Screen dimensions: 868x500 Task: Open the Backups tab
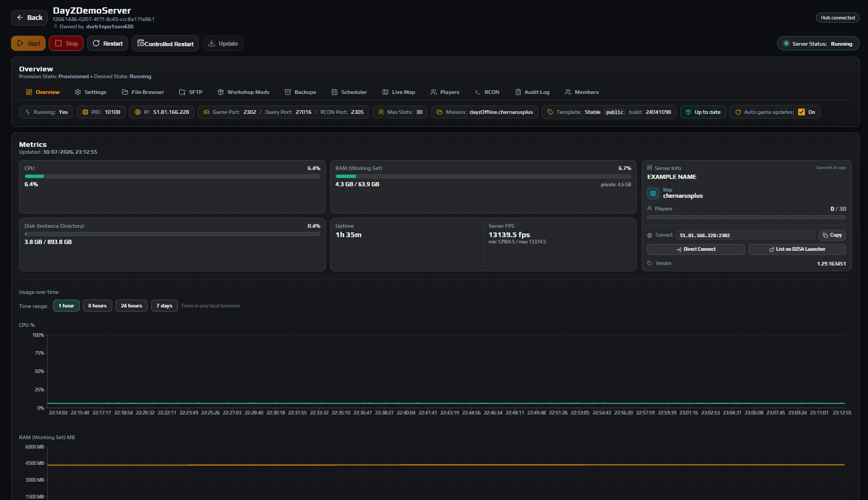[x=300, y=92]
